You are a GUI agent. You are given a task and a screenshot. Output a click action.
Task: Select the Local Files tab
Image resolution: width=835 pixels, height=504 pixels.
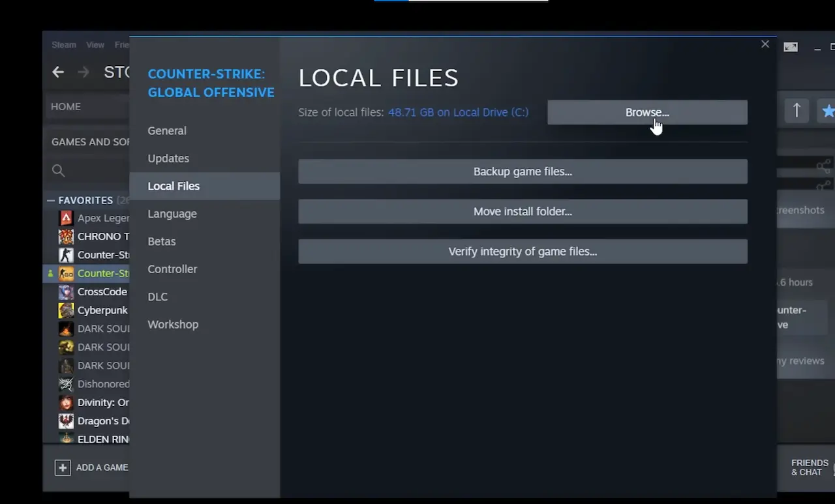pos(205,186)
